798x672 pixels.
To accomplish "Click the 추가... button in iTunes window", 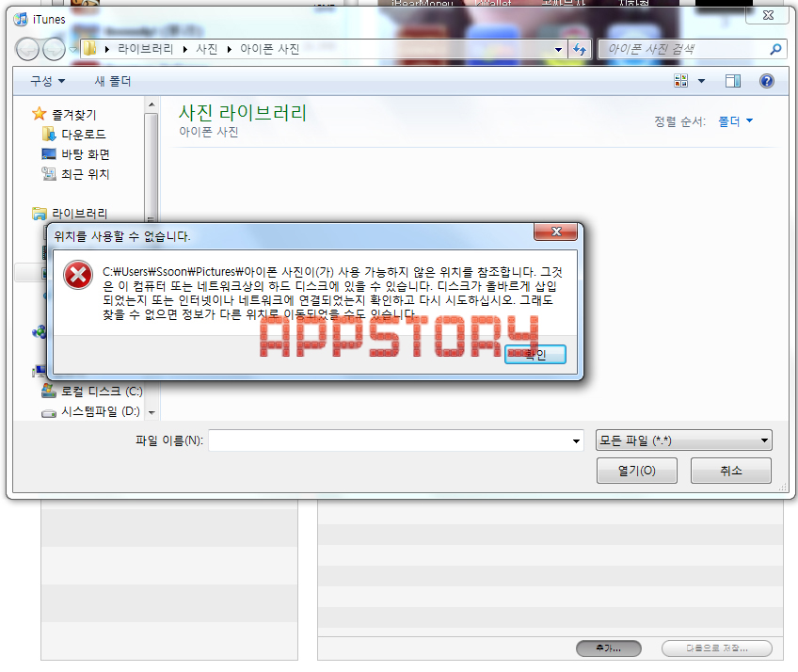I will pyautogui.click(x=608, y=648).
